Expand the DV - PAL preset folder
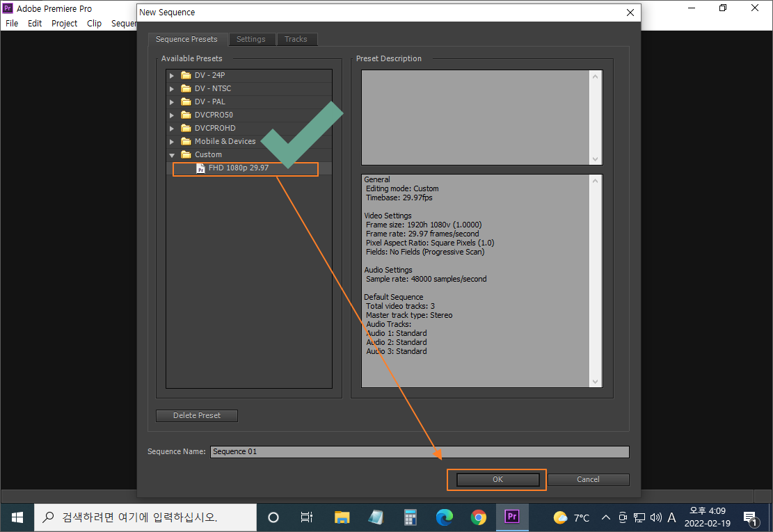Viewport: 773px width, 532px height. click(172, 102)
